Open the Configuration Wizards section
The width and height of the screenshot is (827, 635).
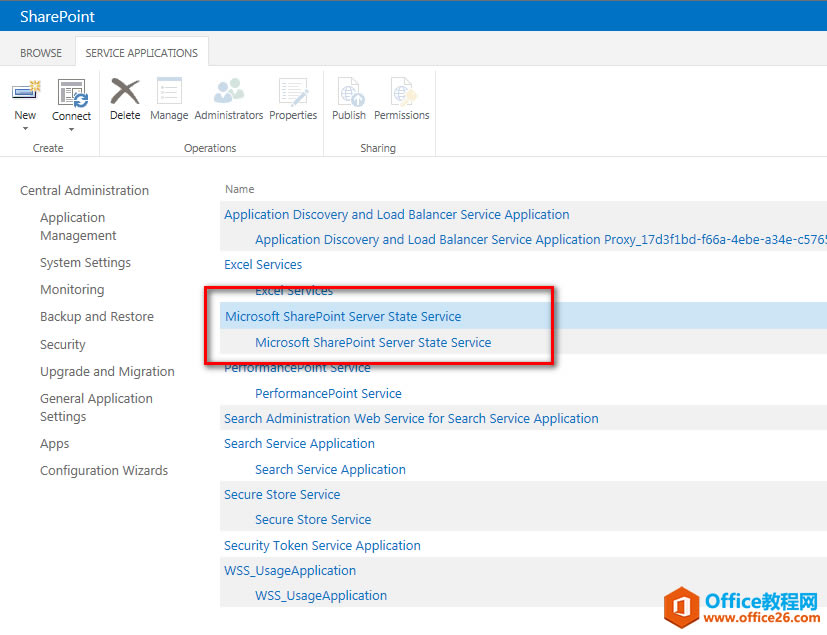click(101, 470)
